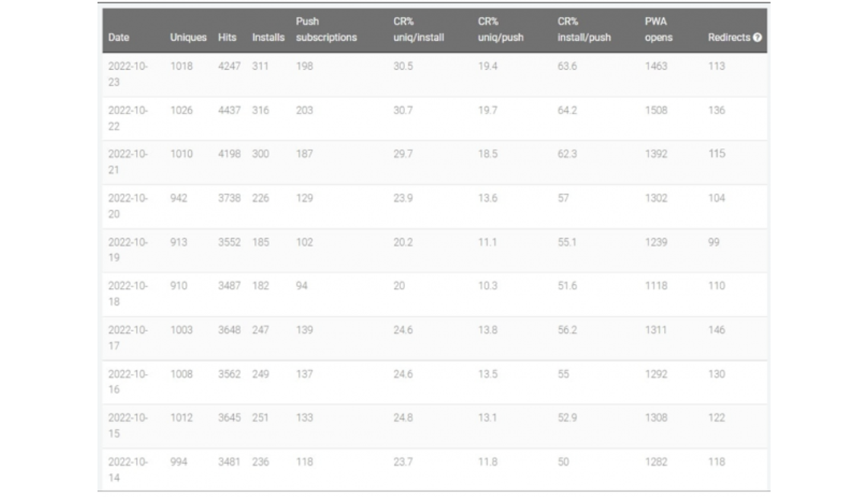Select the Hits column header
The image size is (868, 497).
[x=227, y=38]
